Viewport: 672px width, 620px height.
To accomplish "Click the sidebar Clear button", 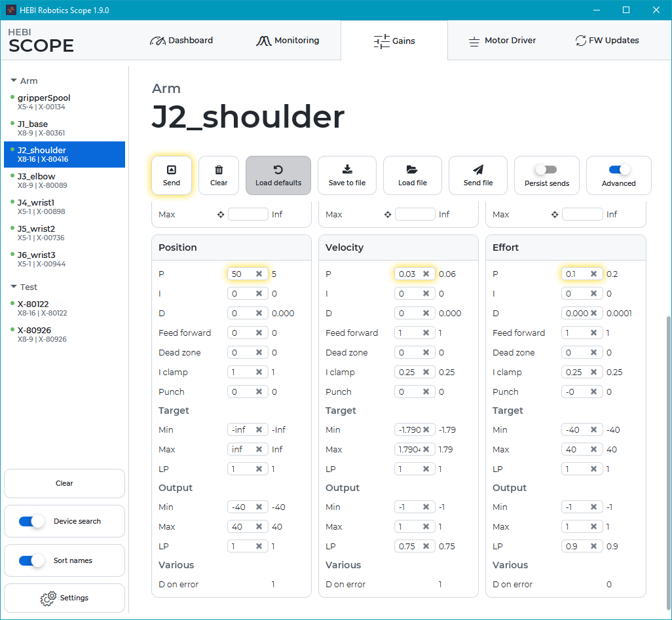I will click(x=64, y=483).
